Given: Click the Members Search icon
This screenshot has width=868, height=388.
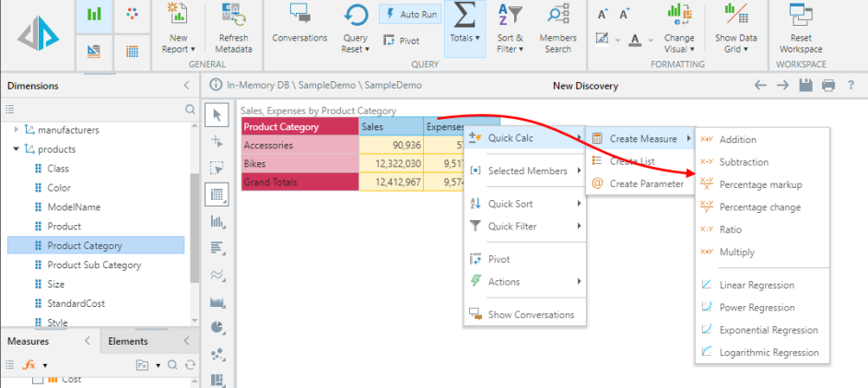Looking at the screenshot, I should coord(558,15).
